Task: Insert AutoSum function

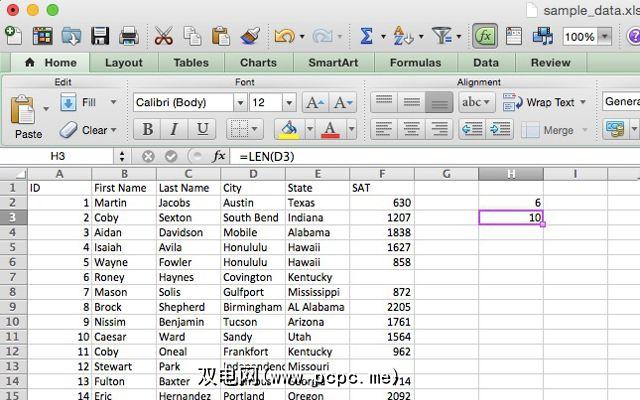Action: [x=366, y=36]
